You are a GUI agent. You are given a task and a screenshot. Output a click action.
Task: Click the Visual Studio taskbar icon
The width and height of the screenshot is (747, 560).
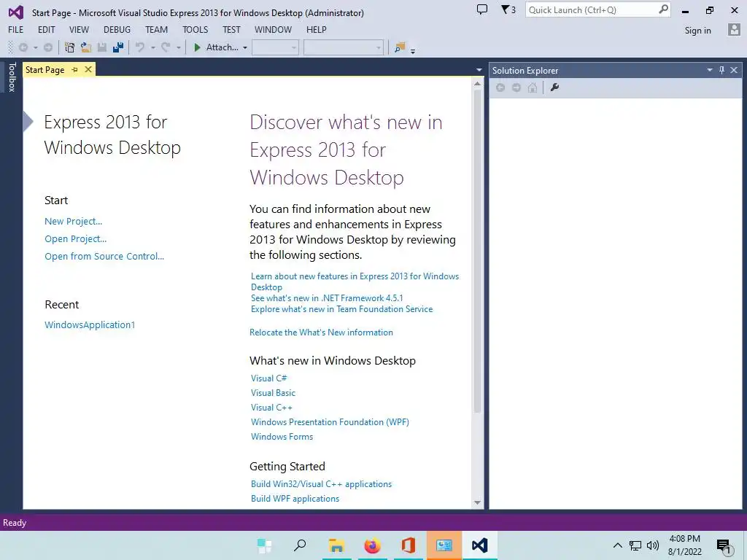coord(480,545)
